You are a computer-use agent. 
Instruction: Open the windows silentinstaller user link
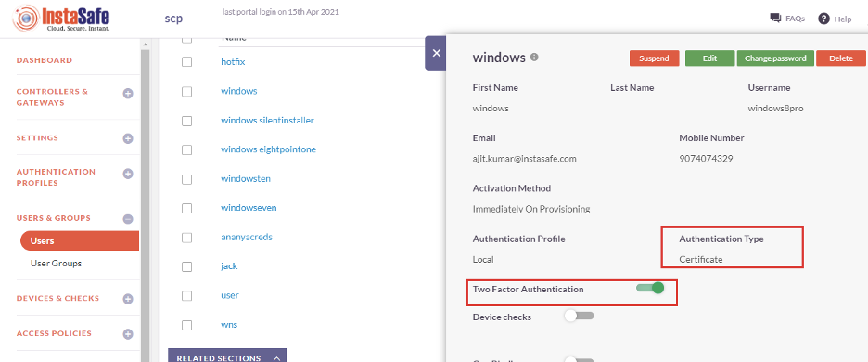click(267, 121)
